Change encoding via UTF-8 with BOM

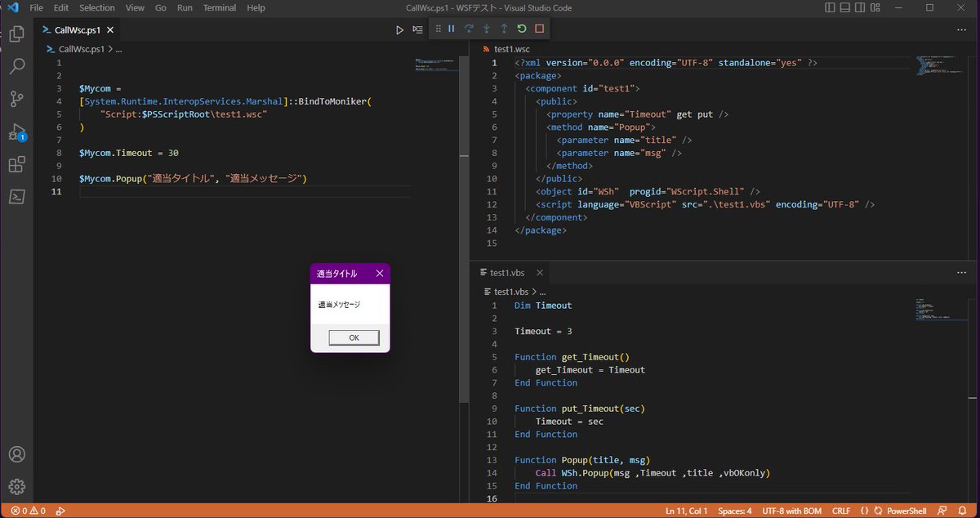coord(791,511)
